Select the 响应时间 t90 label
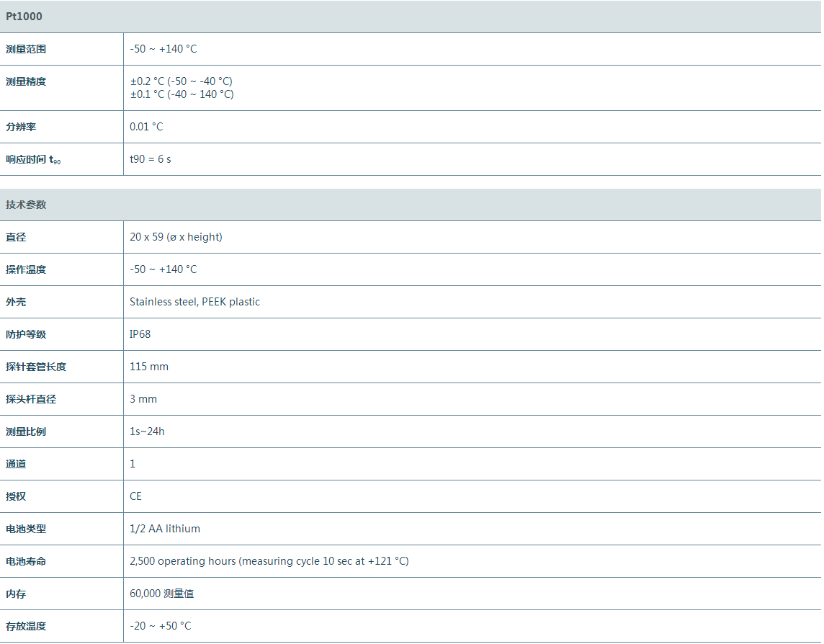Viewport: 824px width, 644px height. (33, 159)
